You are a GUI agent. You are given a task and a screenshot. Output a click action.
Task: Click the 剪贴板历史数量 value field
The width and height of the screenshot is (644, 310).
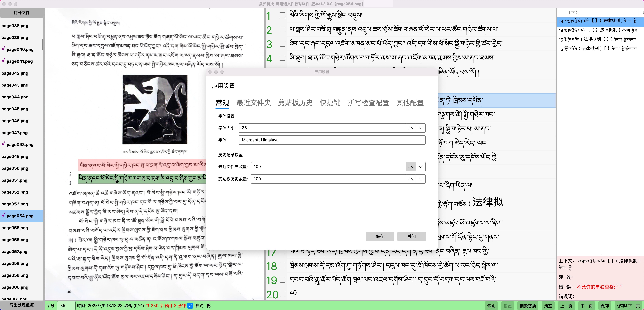328,179
